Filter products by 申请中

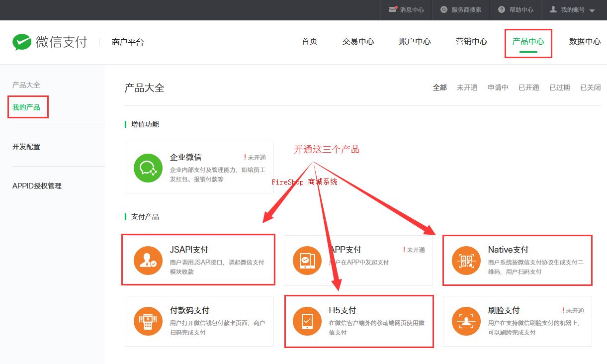(498, 88)
